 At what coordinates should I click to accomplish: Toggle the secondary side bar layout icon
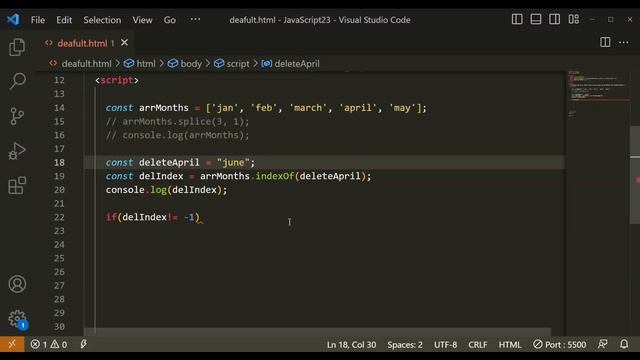[x=554, y=19]
